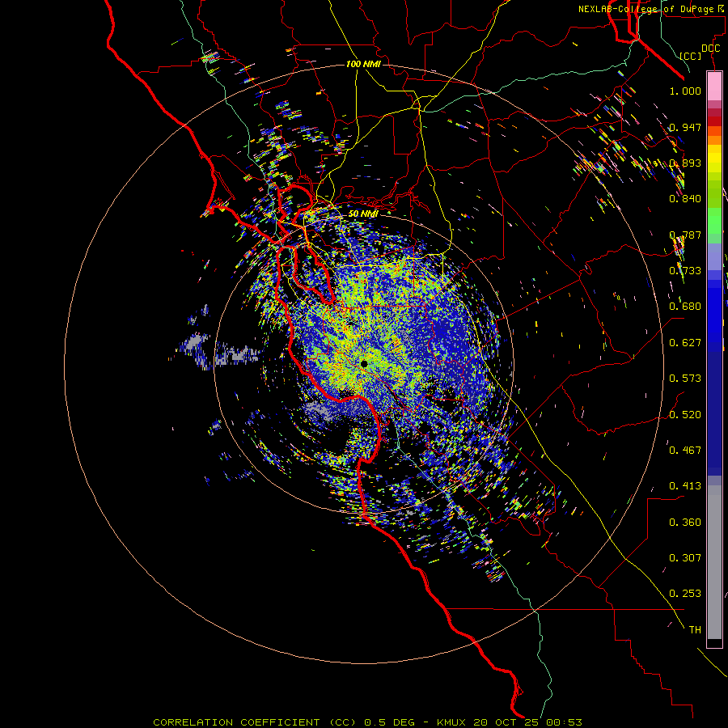728x728 pixels.
Task: Select the 0.840 scale value
Action: (685, 199)
